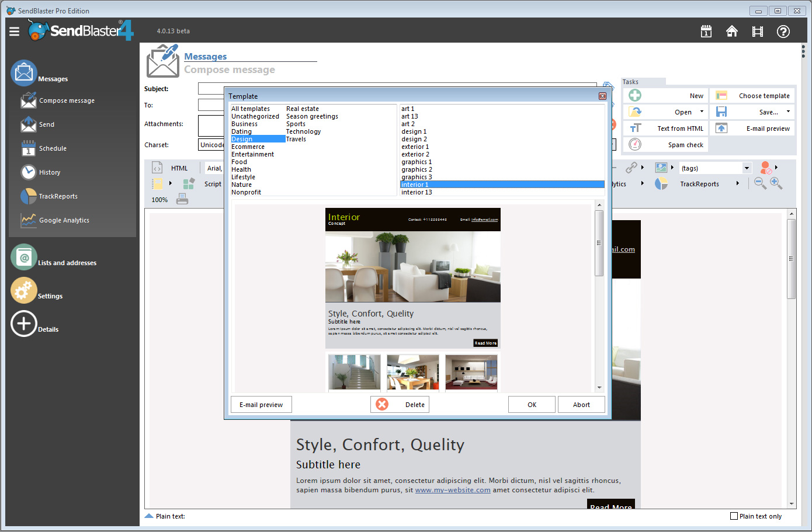Open Google Analytics in sidebar
The height and width of the screenshot is (532, 812).
[64, 220]
